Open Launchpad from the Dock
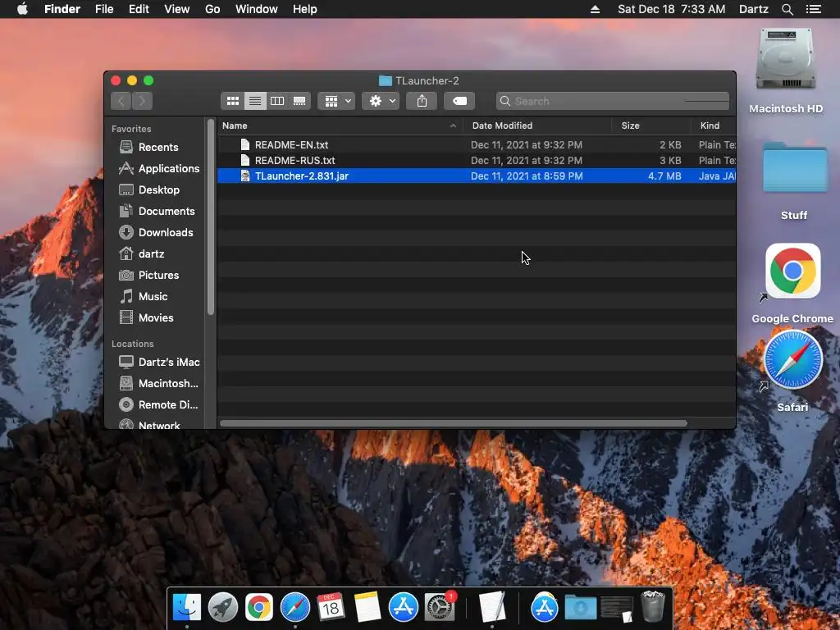 point(223,607)
